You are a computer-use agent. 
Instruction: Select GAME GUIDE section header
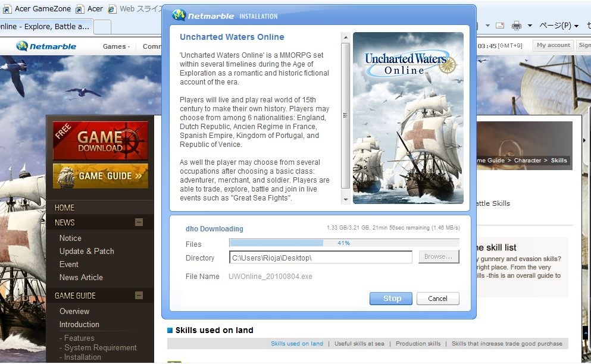[x=75, y=296]
